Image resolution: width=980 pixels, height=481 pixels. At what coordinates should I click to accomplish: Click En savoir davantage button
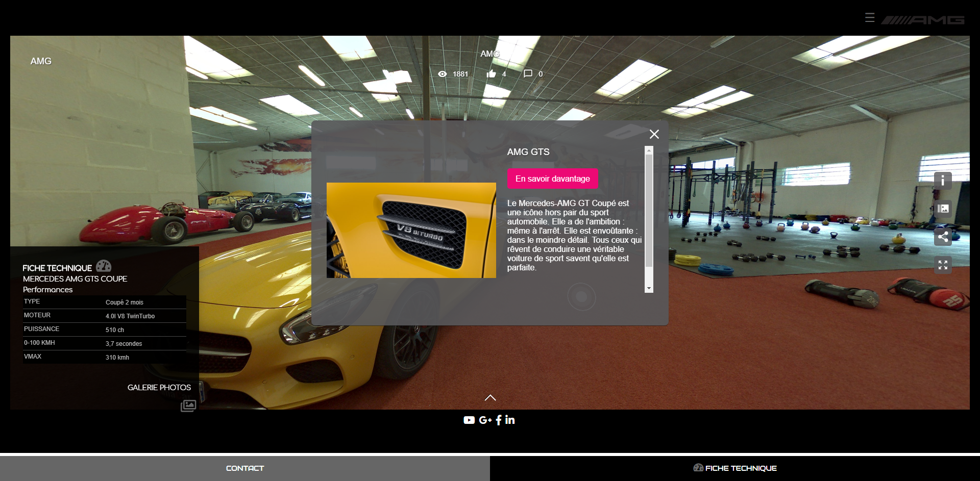tap(552, 179)
